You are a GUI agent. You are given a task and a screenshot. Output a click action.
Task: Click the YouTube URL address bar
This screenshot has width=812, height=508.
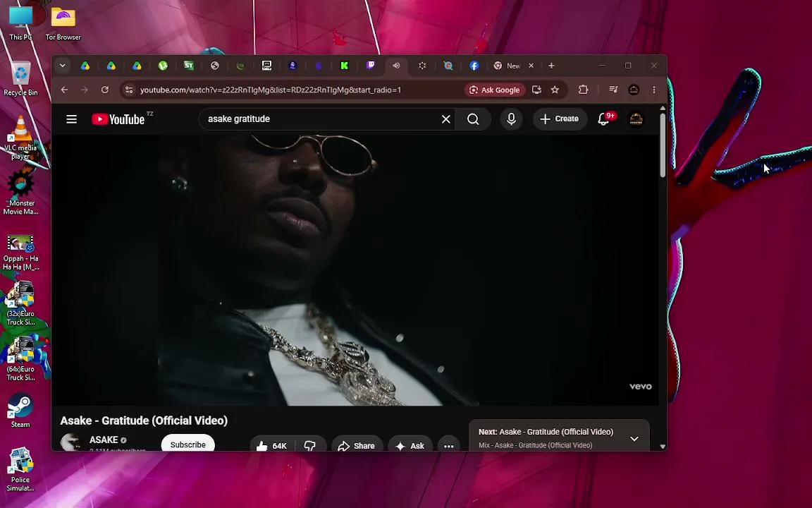(x=271, y=90)
